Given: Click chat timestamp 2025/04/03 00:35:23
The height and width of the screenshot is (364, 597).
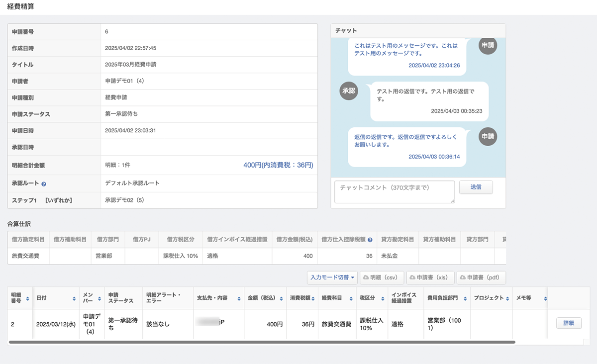Looking at the screenshot, I should [x=457, y=111].
